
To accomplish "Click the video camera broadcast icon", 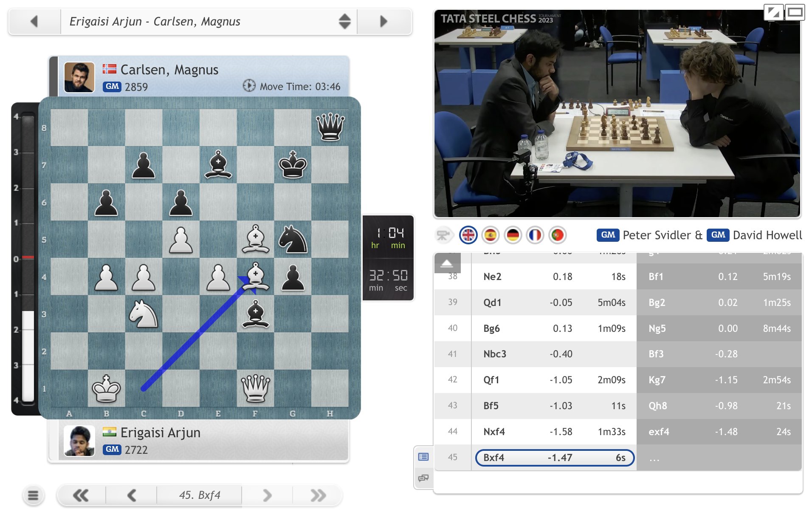I will coord(444,235).
